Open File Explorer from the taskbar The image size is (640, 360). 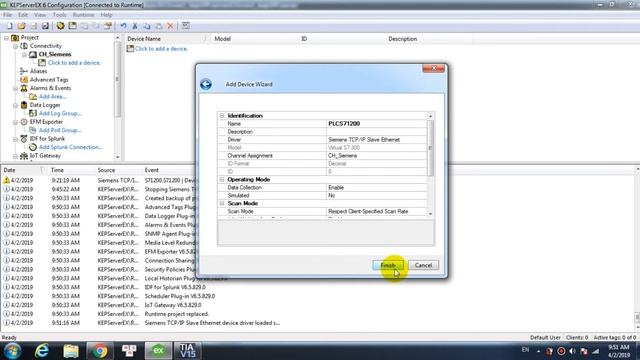[71, 351]
